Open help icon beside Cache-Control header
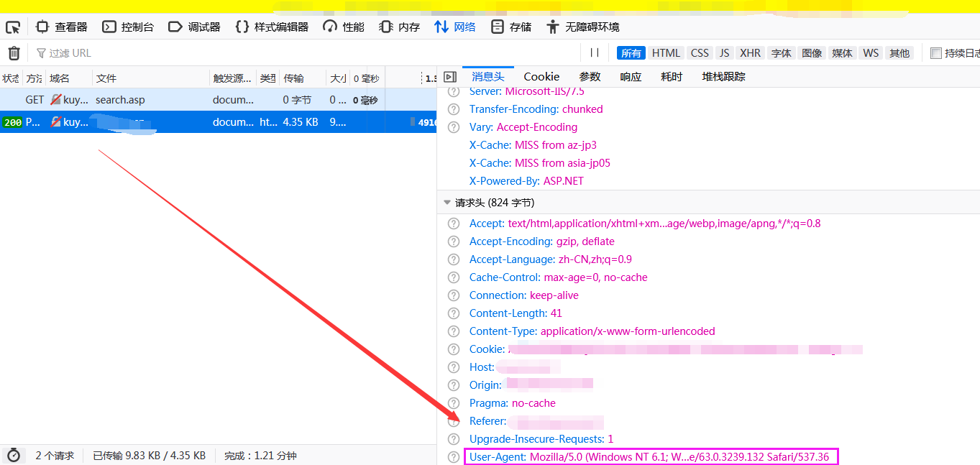 (x=453, y=277)
